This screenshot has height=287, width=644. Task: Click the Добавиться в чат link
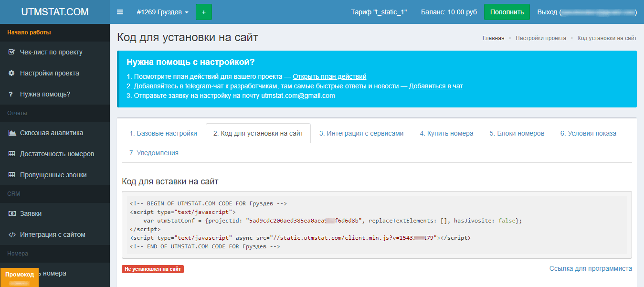[x=436, y=86]
